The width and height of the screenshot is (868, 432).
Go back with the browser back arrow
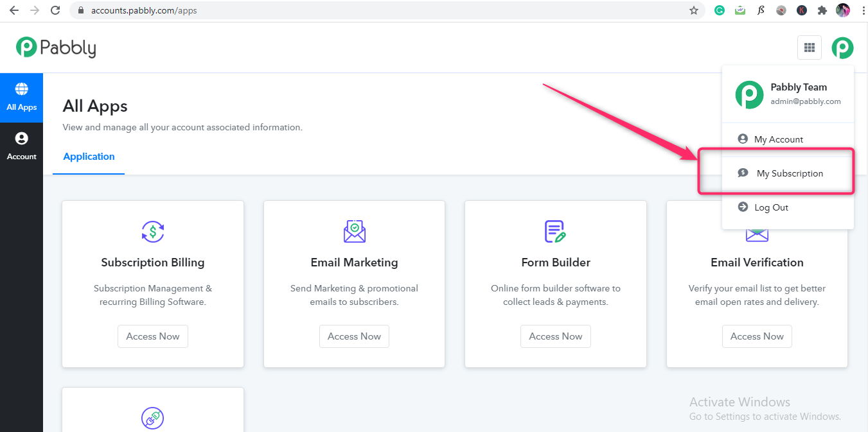pyautogui.click(x=14, y=10)
